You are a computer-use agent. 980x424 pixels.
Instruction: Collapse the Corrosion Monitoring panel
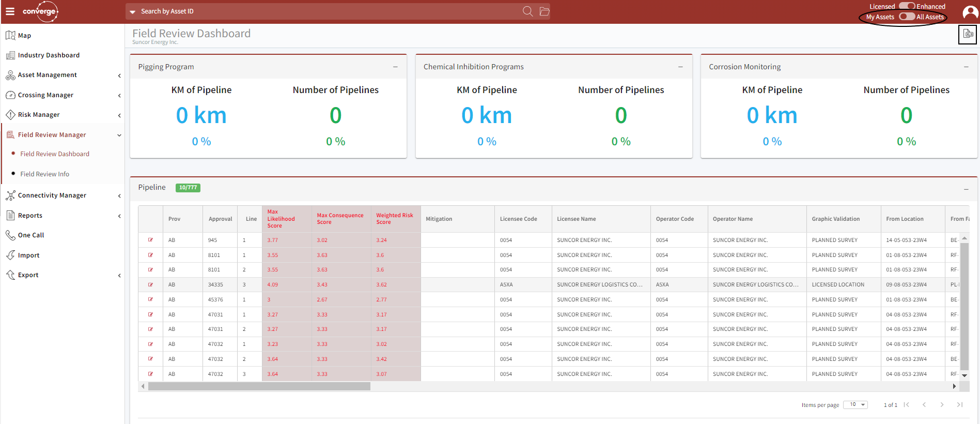click(966, 67)
